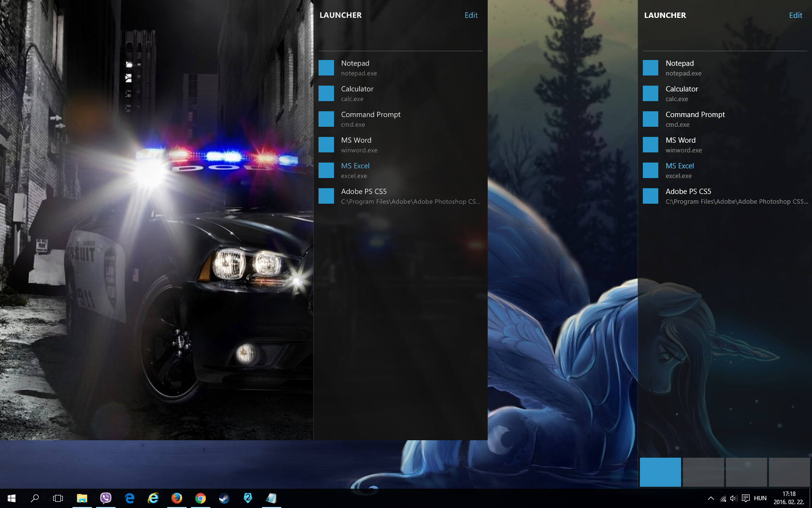Viewport: 812px width, 508px height.
Task: Launch Notepad via its blue tile, left Launcher panel
Action: click(326, 68)
